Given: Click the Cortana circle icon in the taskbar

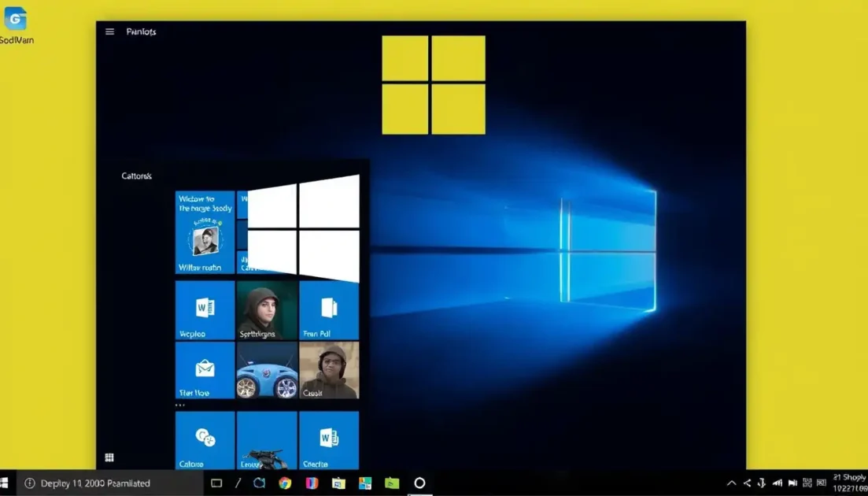Looking at the screenshot, I should tap(419, 483).
